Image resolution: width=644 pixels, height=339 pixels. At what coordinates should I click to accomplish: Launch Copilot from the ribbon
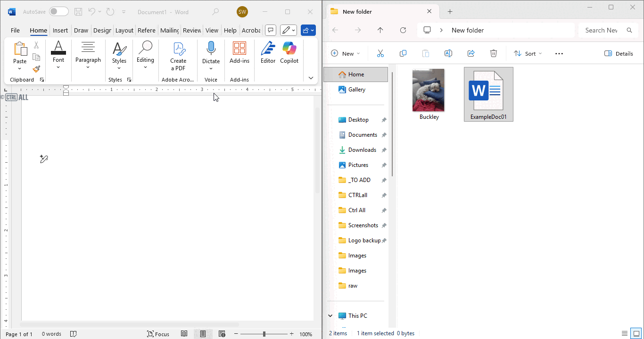coord(289,54)
